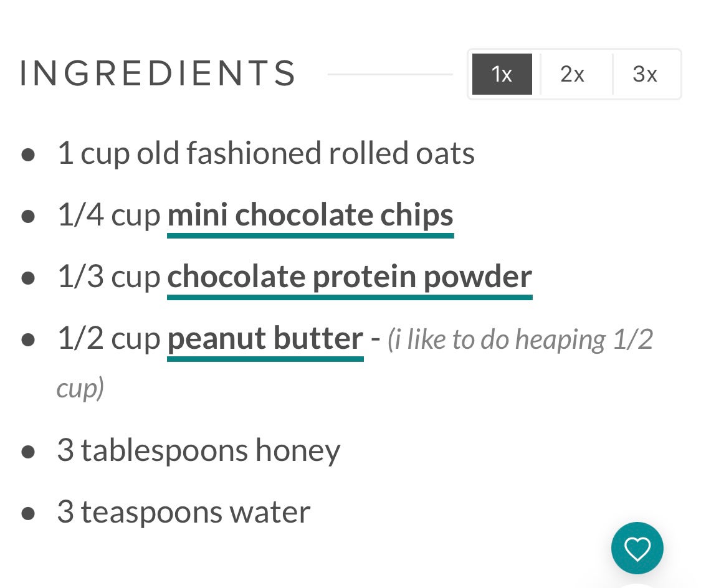Click the 3 teaspoons water item
Image resolution: width=701 pixels, height=588 pixels.
click(184, 512)
